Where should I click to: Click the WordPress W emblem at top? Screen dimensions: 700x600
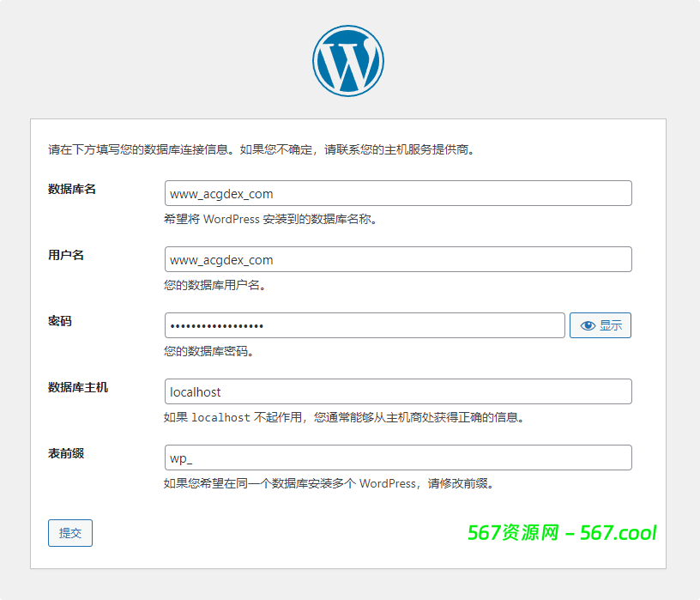coord(349,60)
